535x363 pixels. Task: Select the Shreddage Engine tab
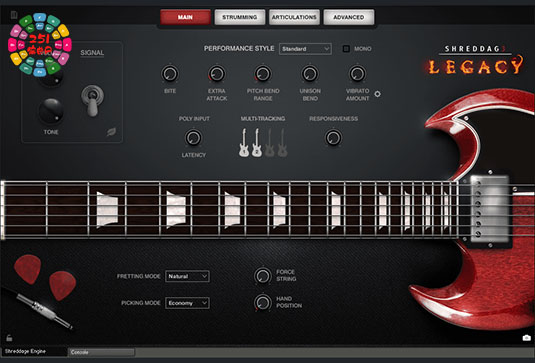(x=34, y=351)
